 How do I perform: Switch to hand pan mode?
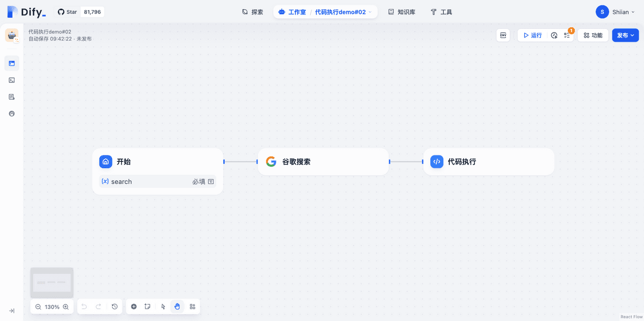tap(177, 307)
